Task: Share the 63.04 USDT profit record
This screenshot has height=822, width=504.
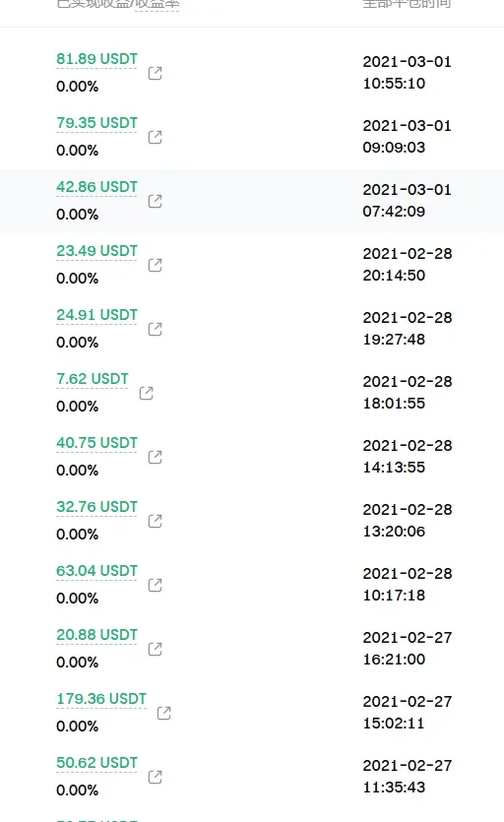Action: pos(156,585)
